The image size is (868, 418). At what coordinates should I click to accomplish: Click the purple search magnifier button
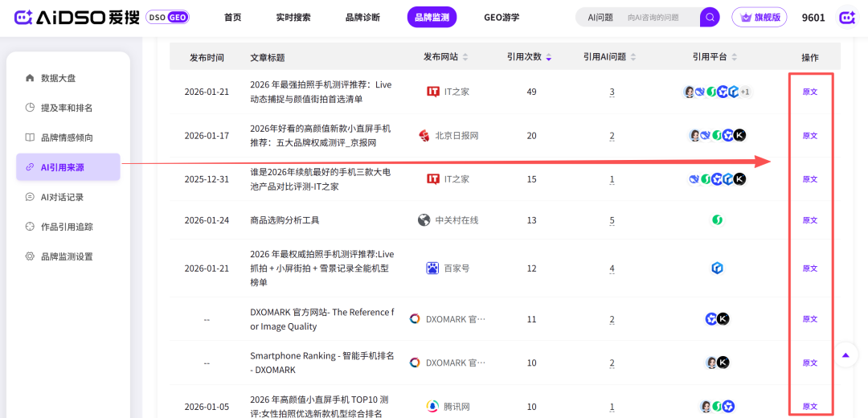click(710, 17)
